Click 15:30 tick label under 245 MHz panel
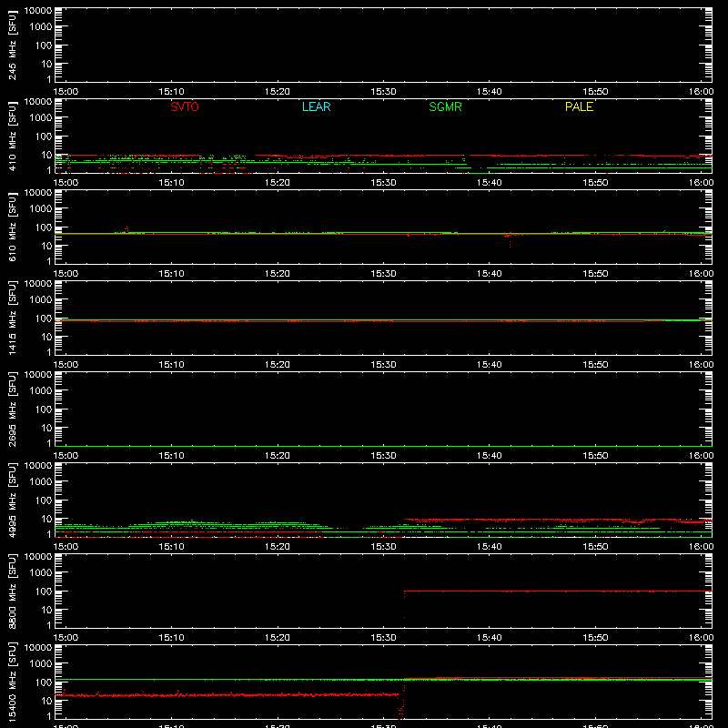This screenshot has height=728, width=728. tap(383, 92)
